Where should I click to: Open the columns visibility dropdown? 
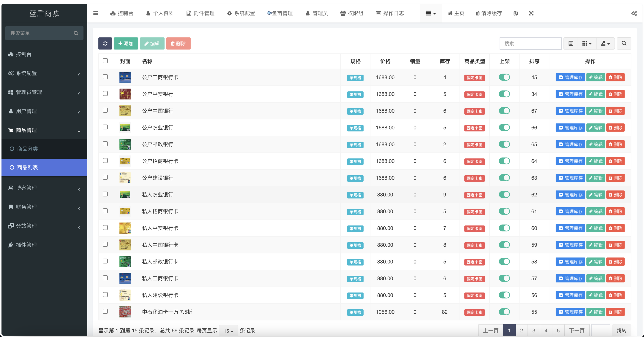[586, 43]
